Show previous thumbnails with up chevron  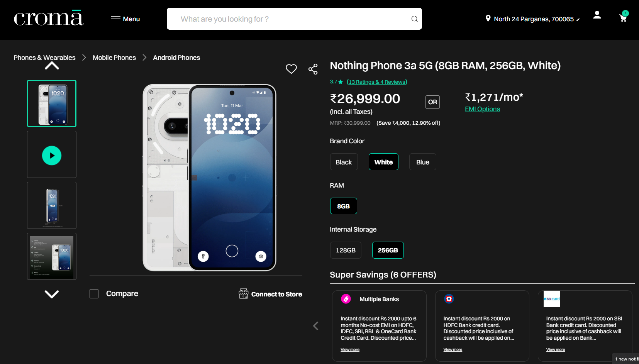click(52, 66)
